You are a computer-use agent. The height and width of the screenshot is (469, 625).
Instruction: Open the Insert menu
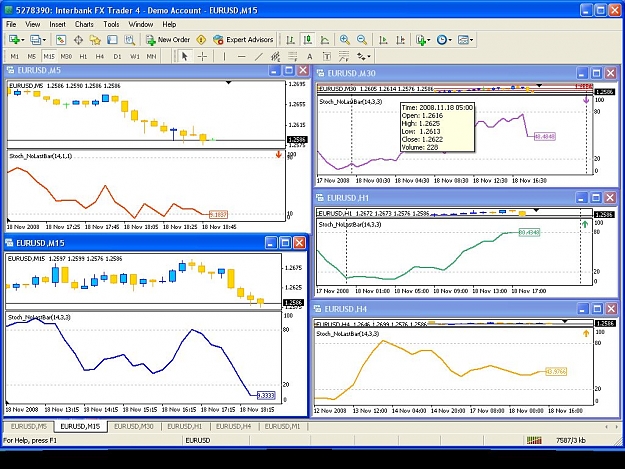[x=57, y=24]
